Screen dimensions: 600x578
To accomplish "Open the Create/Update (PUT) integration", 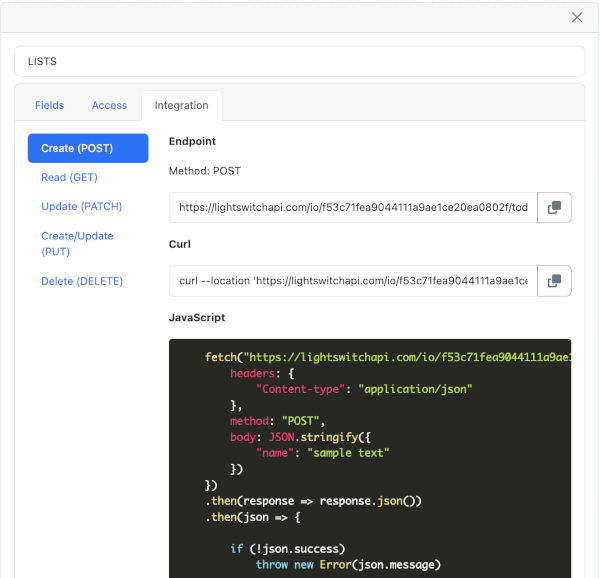I will (77, 243).
